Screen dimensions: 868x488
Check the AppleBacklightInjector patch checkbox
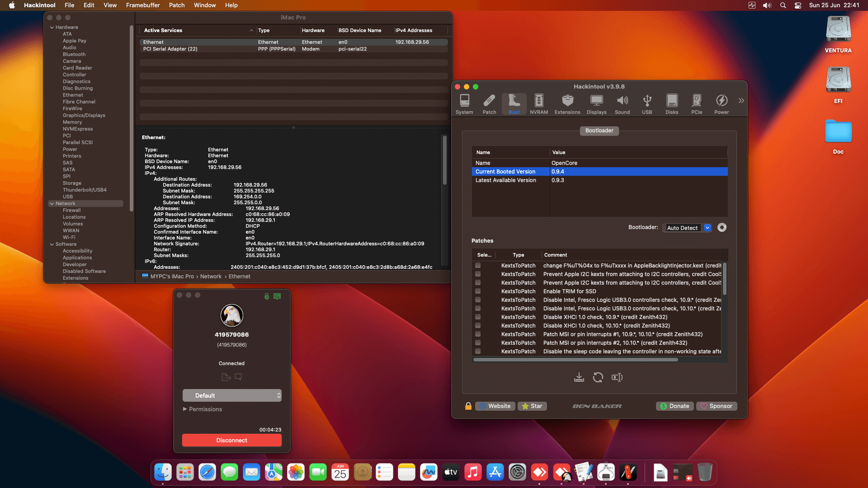point(478,266)
